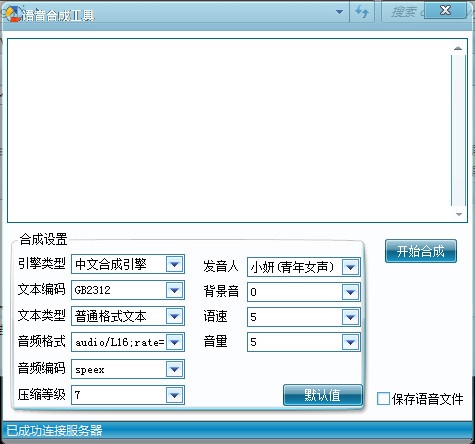The height and width of the screenshot is (444, 475).
Task: Expand the 引擎类型 dropdown
Action: pyautogui.click(x=175, y=264)
